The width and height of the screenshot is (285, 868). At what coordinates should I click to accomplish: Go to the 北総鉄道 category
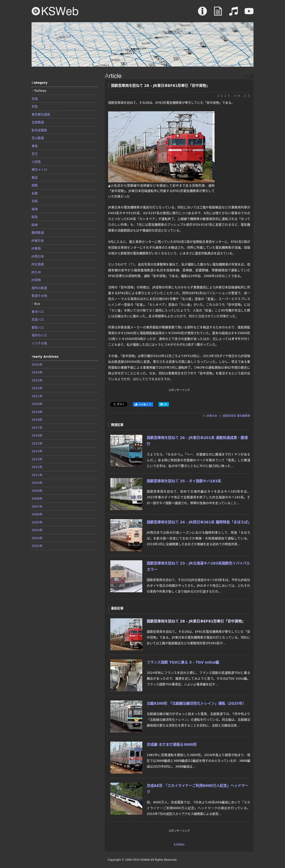tap(38, 122)
